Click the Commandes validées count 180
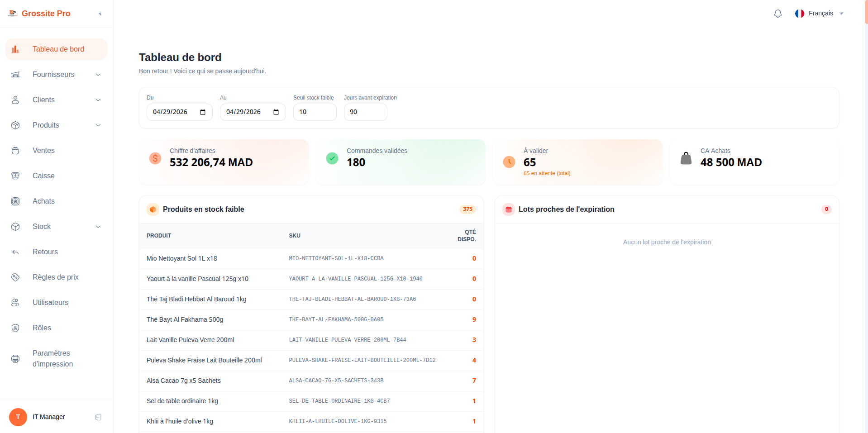This screenshot has height=433, width=868. [356, 162]
